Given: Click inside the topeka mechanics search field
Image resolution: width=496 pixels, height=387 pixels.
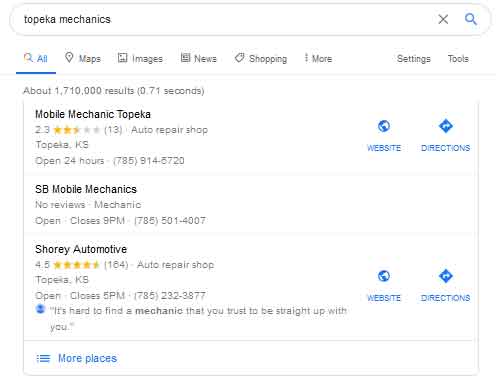Looking at the screenshot, I should point(227,19).
